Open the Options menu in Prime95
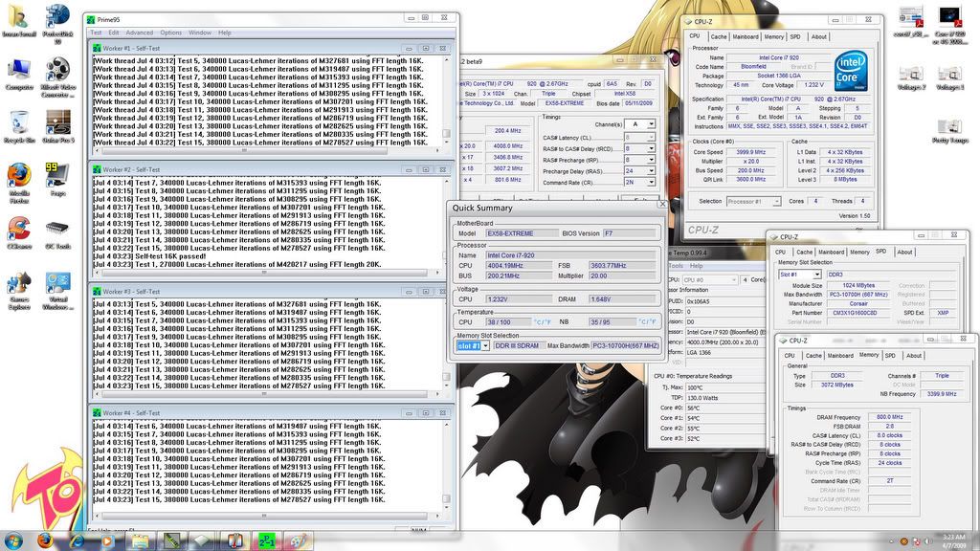 170,33
